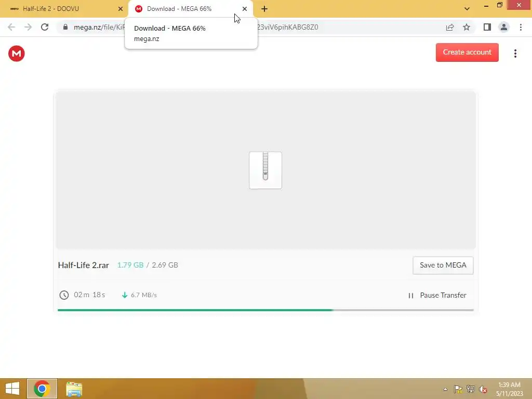Open a new browser tab
The width and height of the screenshot is (532, 399).
pos(264,9)
